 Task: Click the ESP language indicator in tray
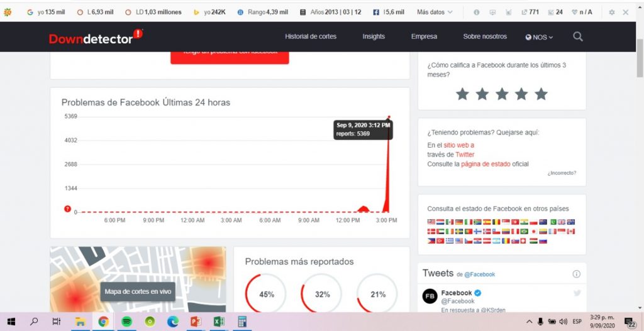[x=577, y=322]
